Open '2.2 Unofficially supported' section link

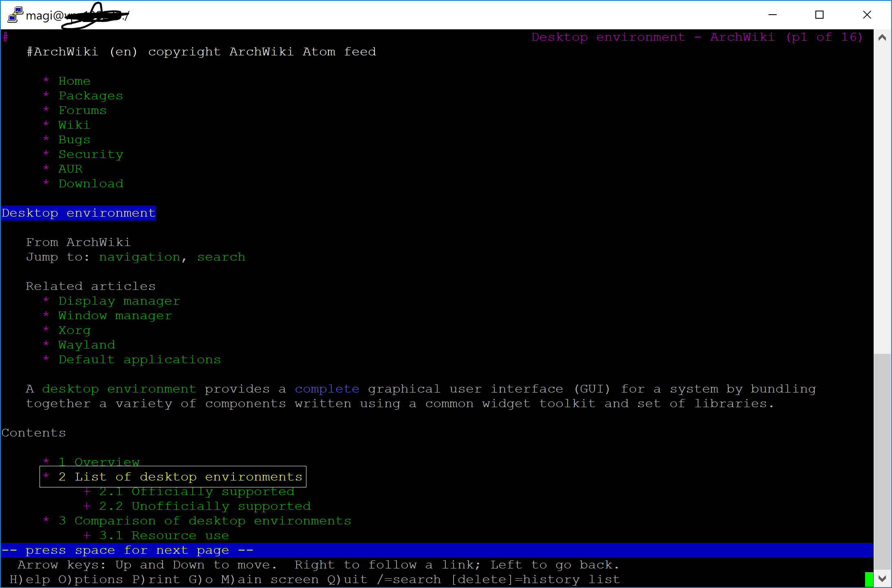point(205,506)
